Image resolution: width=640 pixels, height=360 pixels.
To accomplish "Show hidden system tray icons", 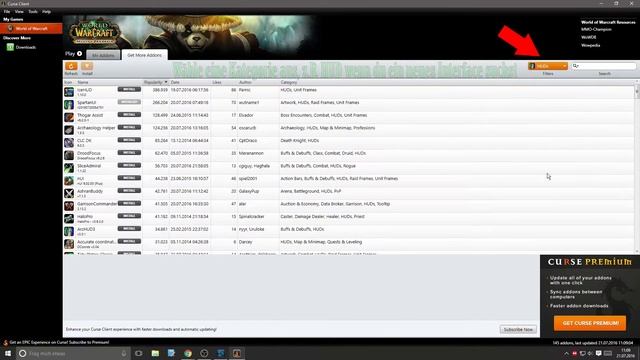I will pos(567,353).
